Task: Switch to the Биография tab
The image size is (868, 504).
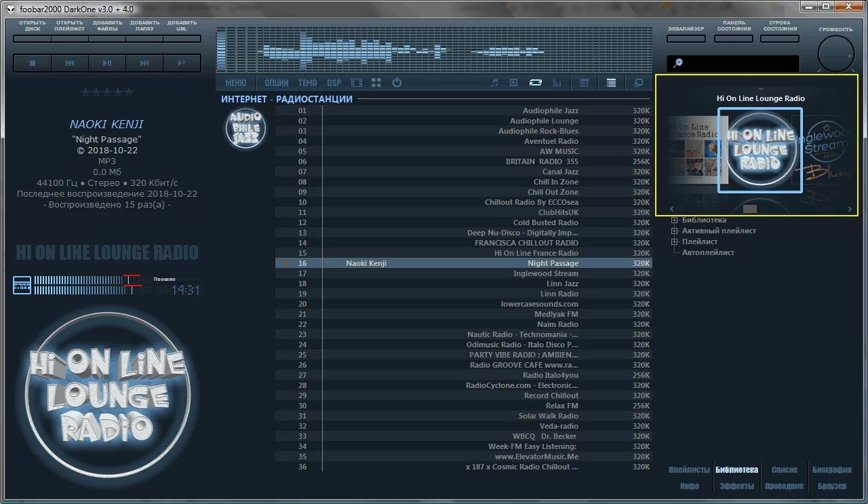Action: pos(833,469)
